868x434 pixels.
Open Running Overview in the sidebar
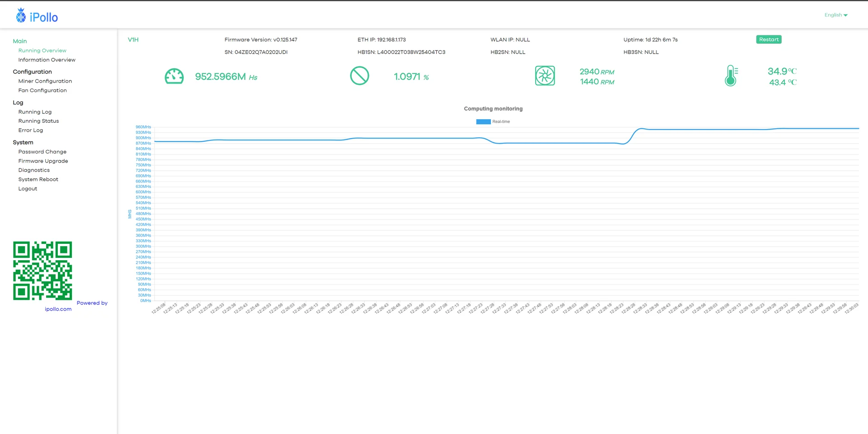(42, 51)
